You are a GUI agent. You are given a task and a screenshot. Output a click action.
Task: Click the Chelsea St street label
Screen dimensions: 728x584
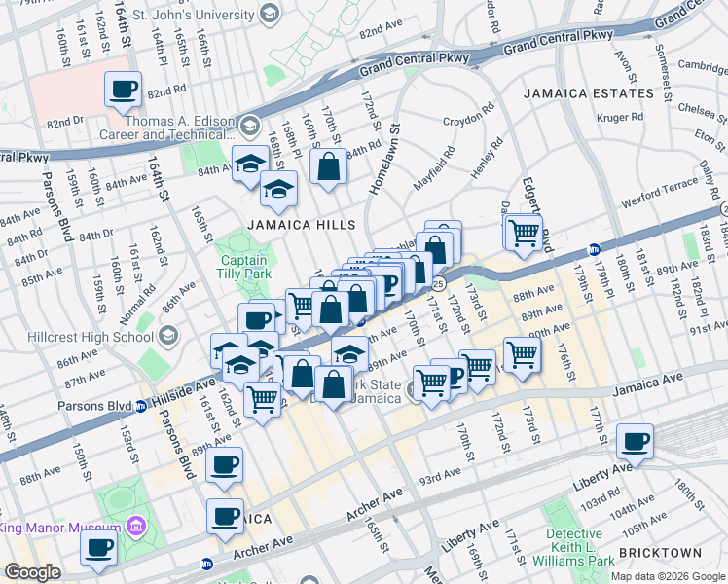(x=703, y=113)
